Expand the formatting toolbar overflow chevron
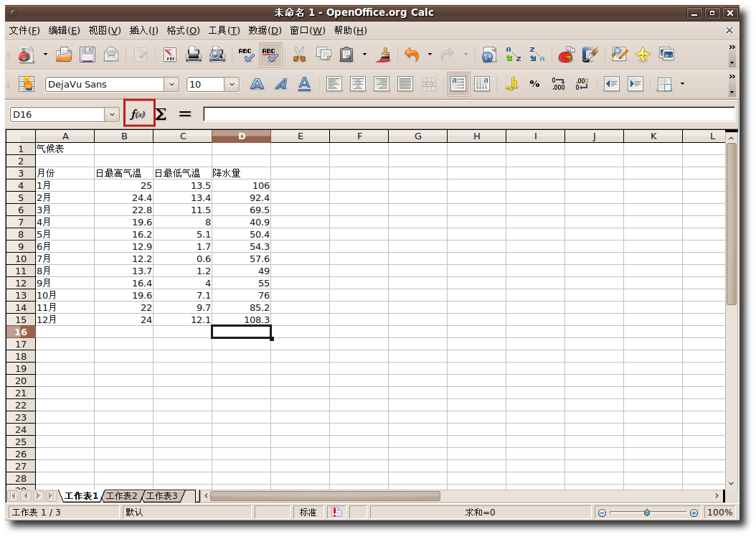 [x=732, y=77]
